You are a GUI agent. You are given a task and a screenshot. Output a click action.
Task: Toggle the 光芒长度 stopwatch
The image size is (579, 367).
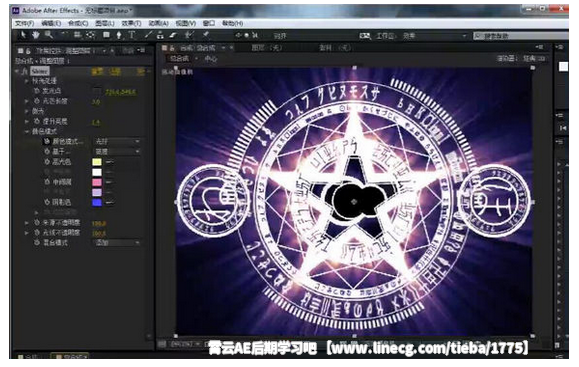tap(37, 101)
